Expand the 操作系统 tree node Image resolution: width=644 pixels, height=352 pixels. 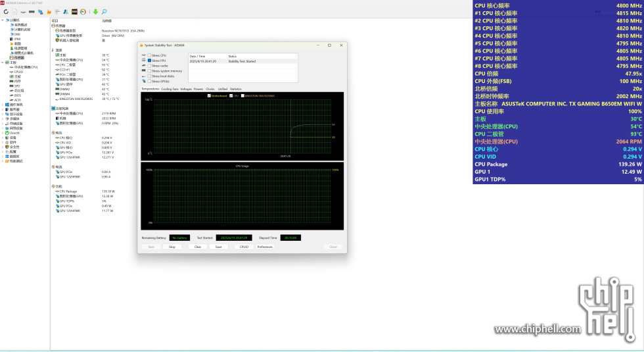[x=3, y=105]
